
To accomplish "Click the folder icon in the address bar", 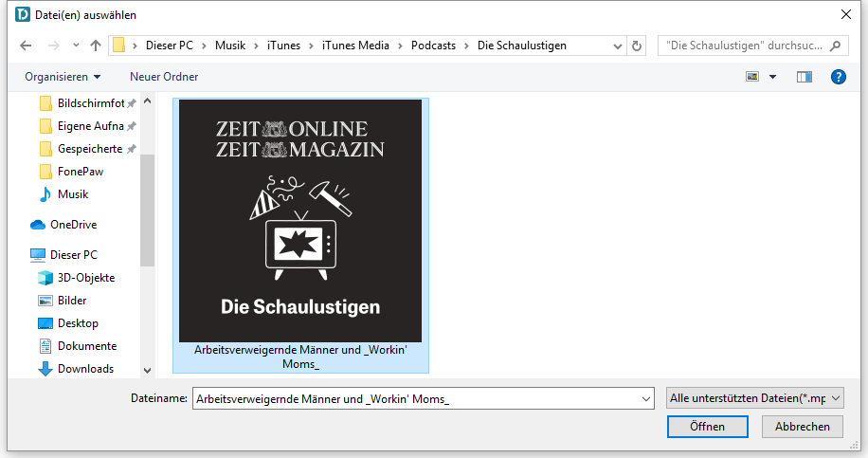I will [118, 46].
